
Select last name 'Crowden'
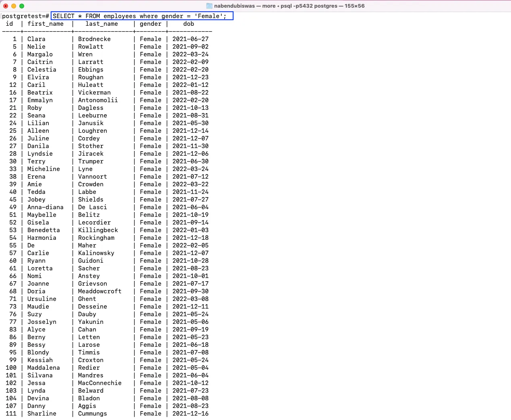[91, 184]
